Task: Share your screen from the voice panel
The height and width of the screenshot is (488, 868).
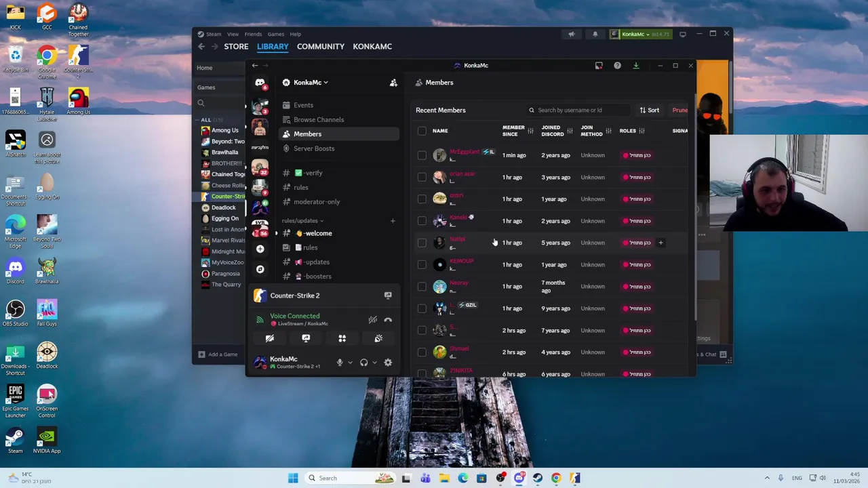Action: click(306, 338)
